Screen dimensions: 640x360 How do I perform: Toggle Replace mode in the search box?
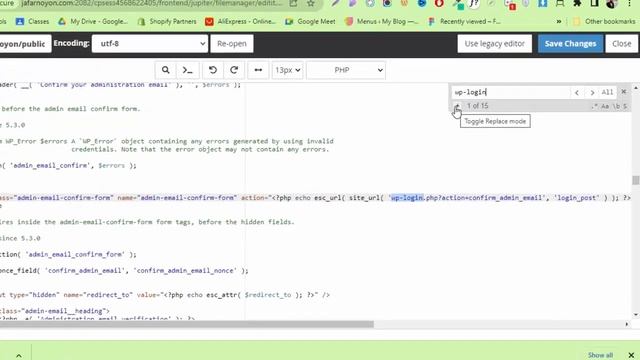pyautogui.click(x=457, y=106)
